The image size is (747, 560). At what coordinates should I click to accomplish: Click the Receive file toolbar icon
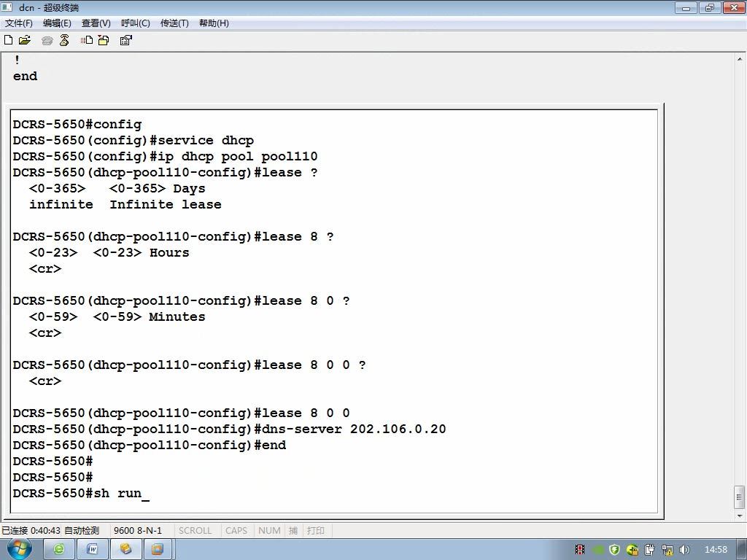click(x=104, y=40)
